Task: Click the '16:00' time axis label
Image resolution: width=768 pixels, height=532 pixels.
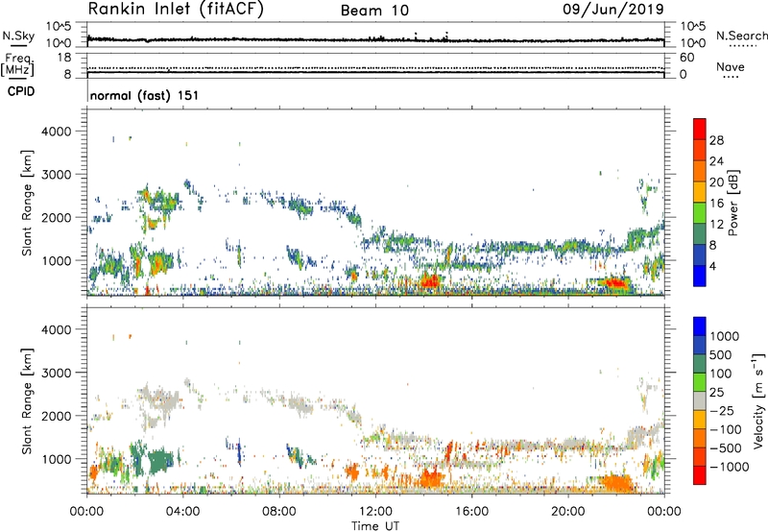Action: tap(471, 512)
